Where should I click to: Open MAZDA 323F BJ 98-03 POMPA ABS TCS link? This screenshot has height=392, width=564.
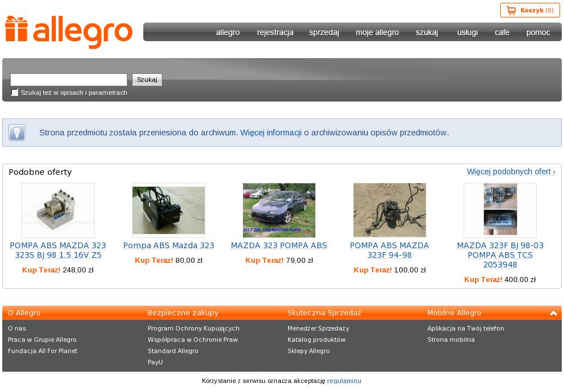pyautogui.click(x=500, y=255)
